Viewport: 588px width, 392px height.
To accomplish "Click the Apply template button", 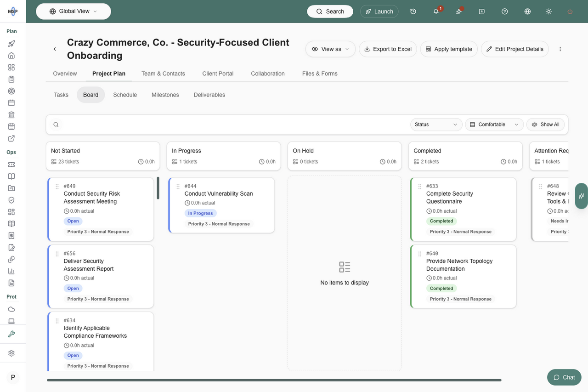I will (449, 49).
